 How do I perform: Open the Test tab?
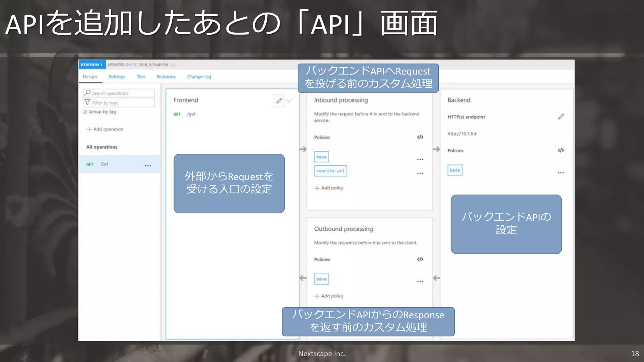141,77
